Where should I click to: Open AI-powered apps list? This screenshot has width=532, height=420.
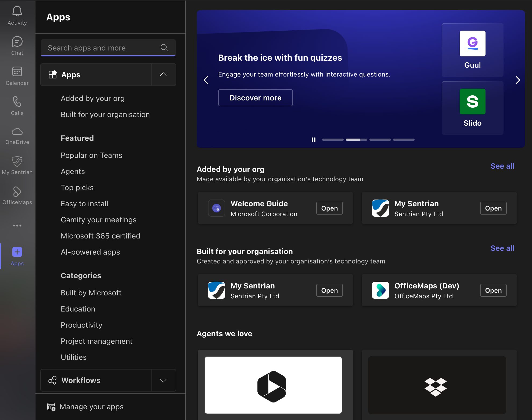click(x=90, y=252)
